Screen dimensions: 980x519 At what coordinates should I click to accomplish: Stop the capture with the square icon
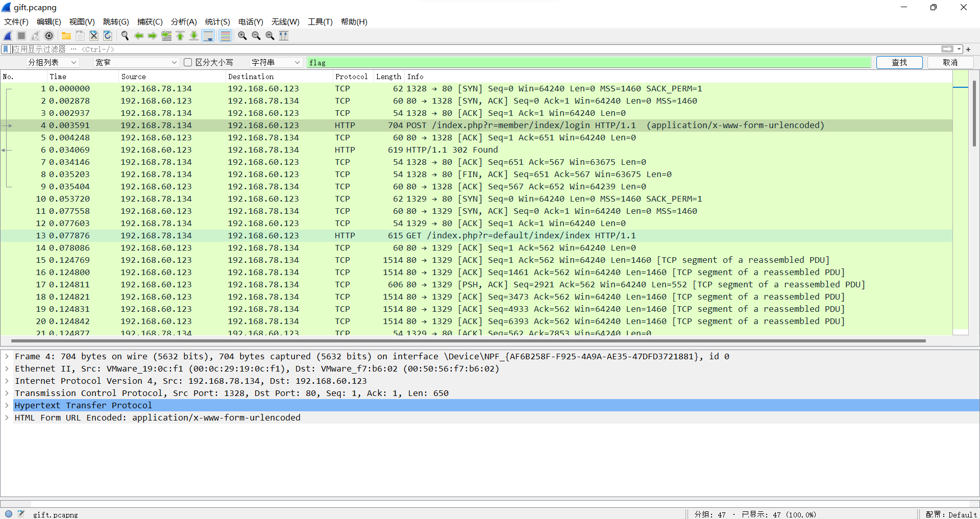click(21, 36)
